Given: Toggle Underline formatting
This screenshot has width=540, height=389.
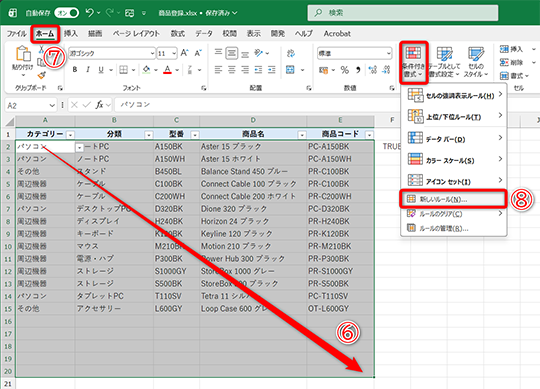Looking at the screenshot, I should pos(101,70).
